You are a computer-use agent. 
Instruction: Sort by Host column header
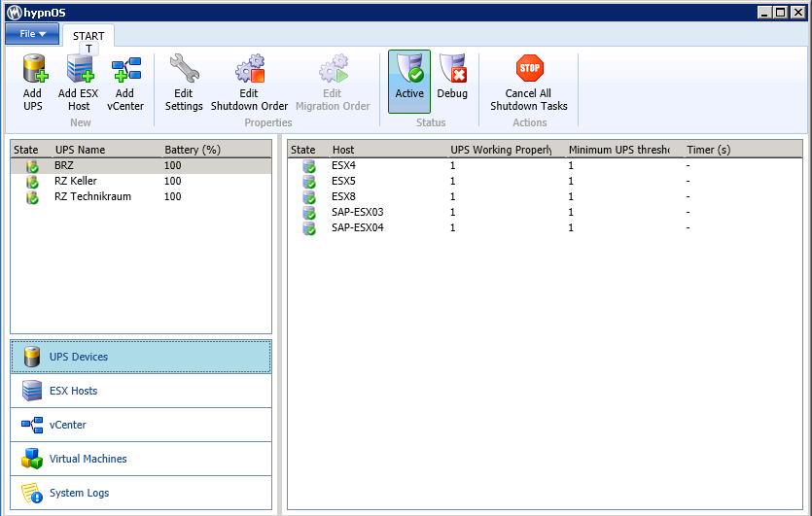point(388,150)
